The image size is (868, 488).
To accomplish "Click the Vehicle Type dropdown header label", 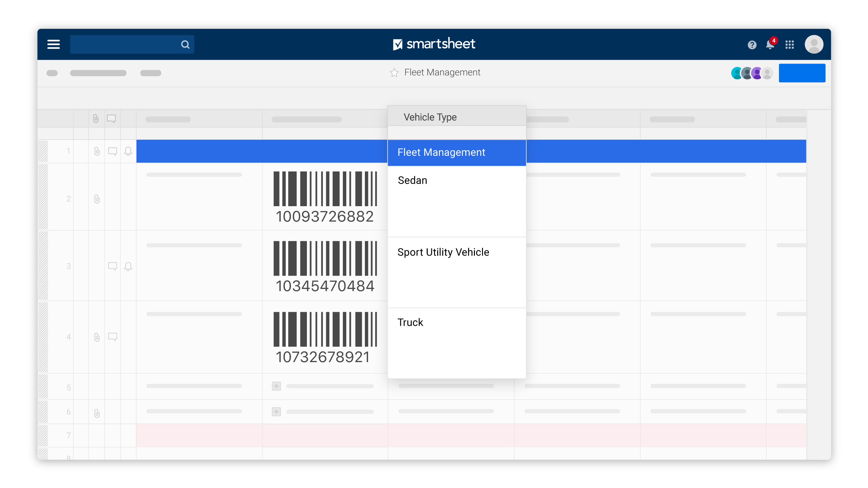I will tap(430, 117).
